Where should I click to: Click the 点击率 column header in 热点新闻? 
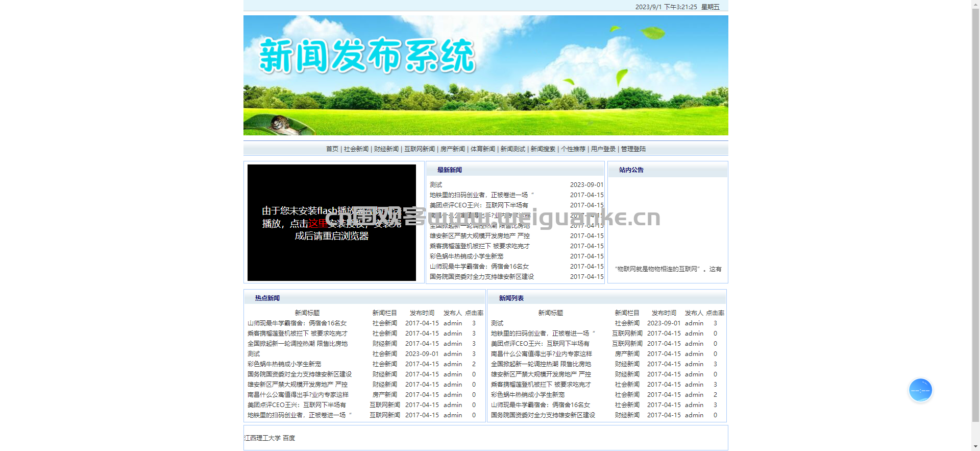pyautogui.click(x=474, y=313)
